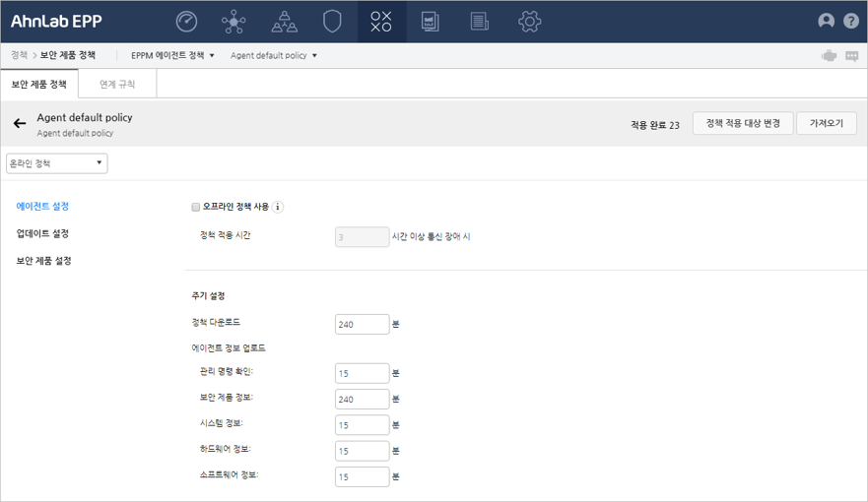Viewport: 868px width, 502px height.
Task: Expand the Agent default policy breadcrumb dropdown
Action: pos(274,56)
